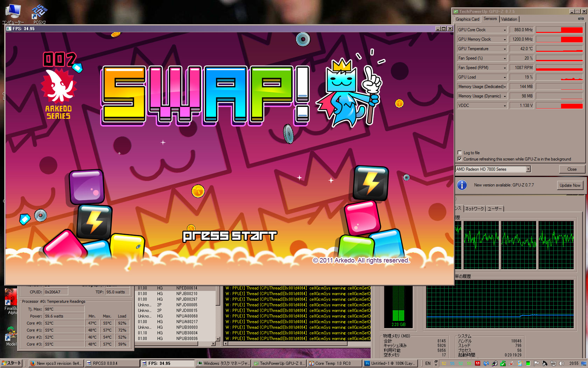
Task: Switch to the Validation tab
Action: click(509, 19)
